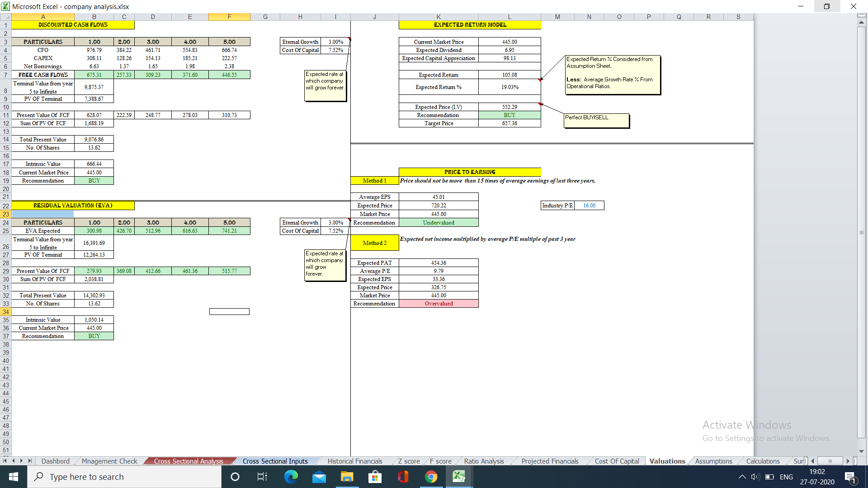Viewport: 868px width, 488px height.
Task: Click the Excel icon in taskbar
Action: pyautogui.click(x=459, y=477)
